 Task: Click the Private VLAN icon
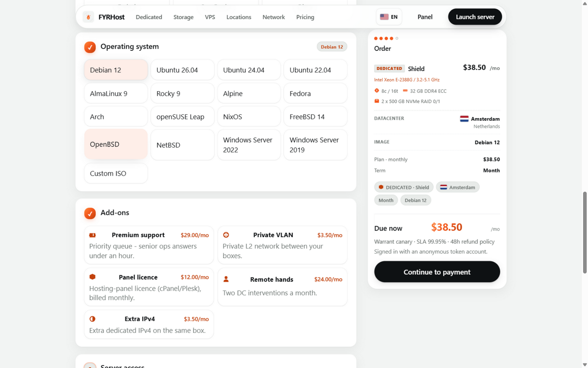(226, 235)
